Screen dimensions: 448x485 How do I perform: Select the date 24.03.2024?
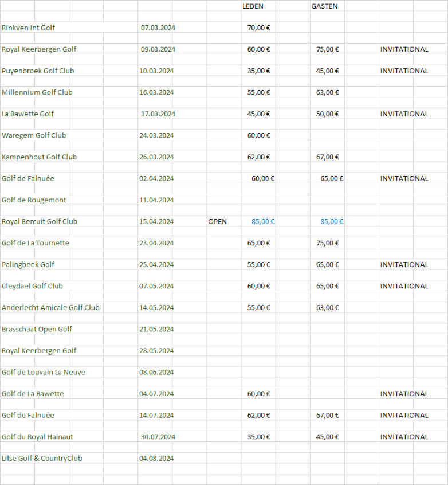[156, 135]
